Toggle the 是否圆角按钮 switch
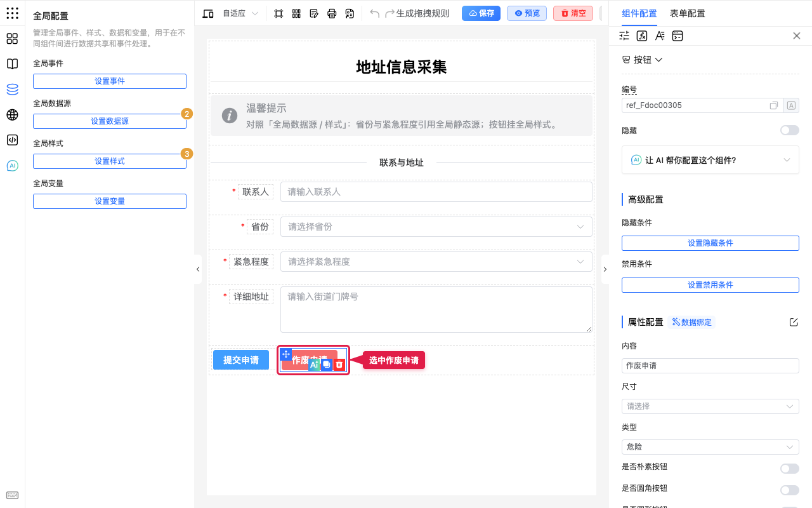812x508 pixels. coord(790,490)
